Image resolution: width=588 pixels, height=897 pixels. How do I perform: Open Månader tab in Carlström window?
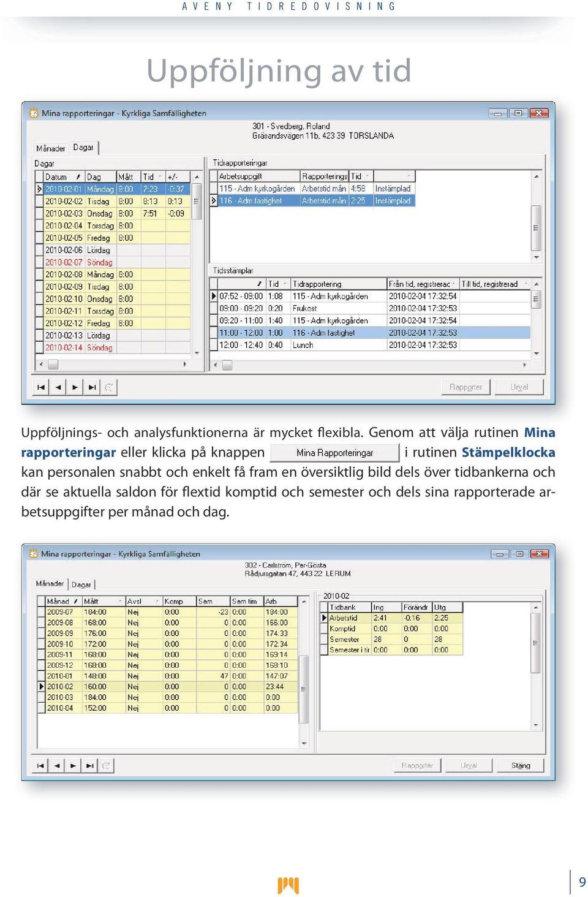pos(50,583)
